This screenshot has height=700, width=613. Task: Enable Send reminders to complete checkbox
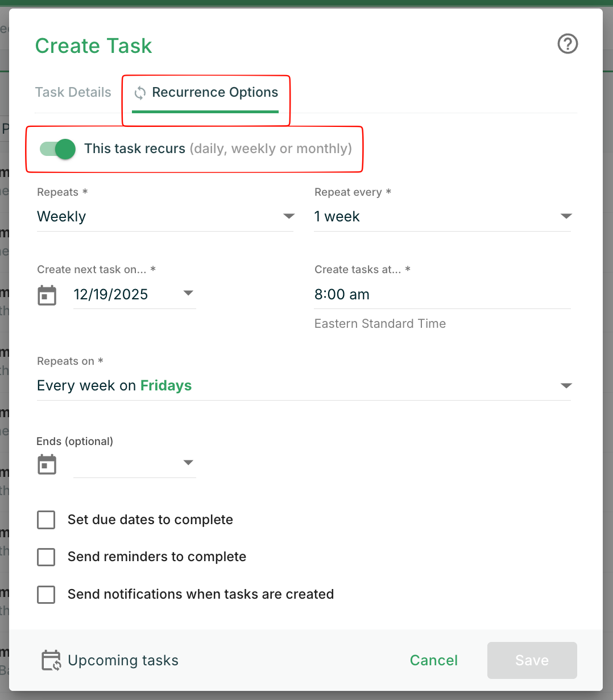tap(46, 557)
